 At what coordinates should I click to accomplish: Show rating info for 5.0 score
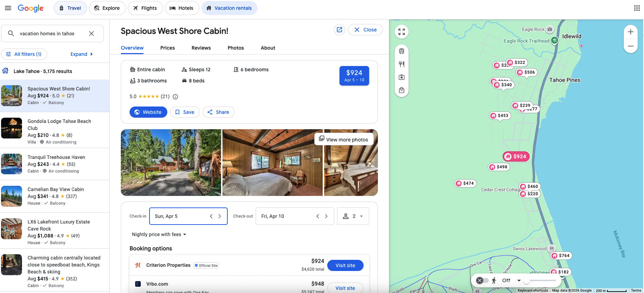pos(176,97)
